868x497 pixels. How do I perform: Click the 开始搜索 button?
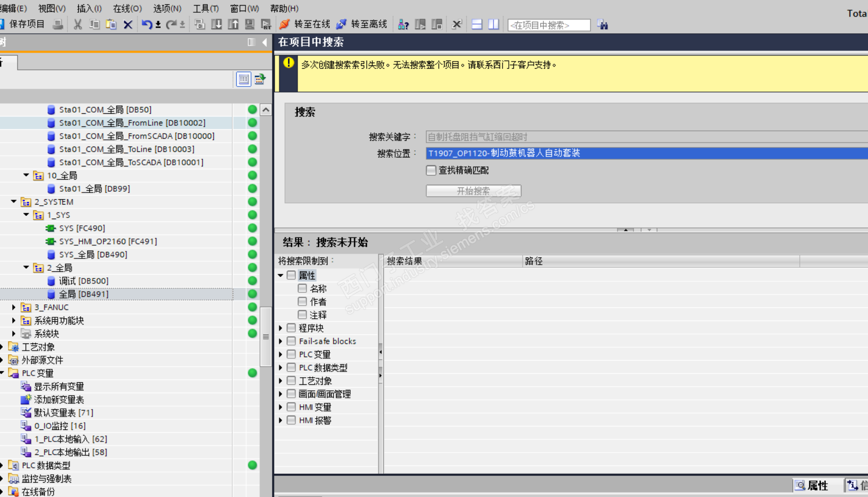point(473,191)
